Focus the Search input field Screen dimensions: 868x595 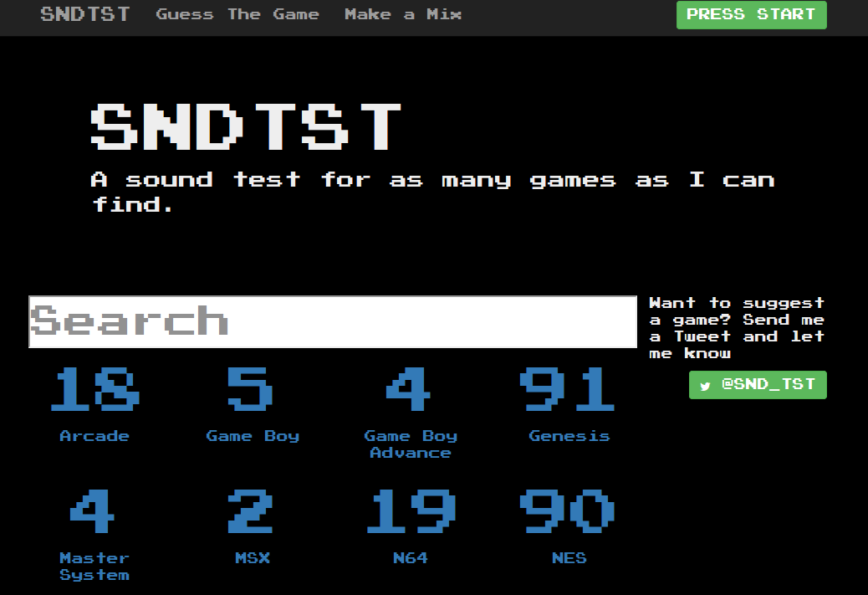pos(333,322)
